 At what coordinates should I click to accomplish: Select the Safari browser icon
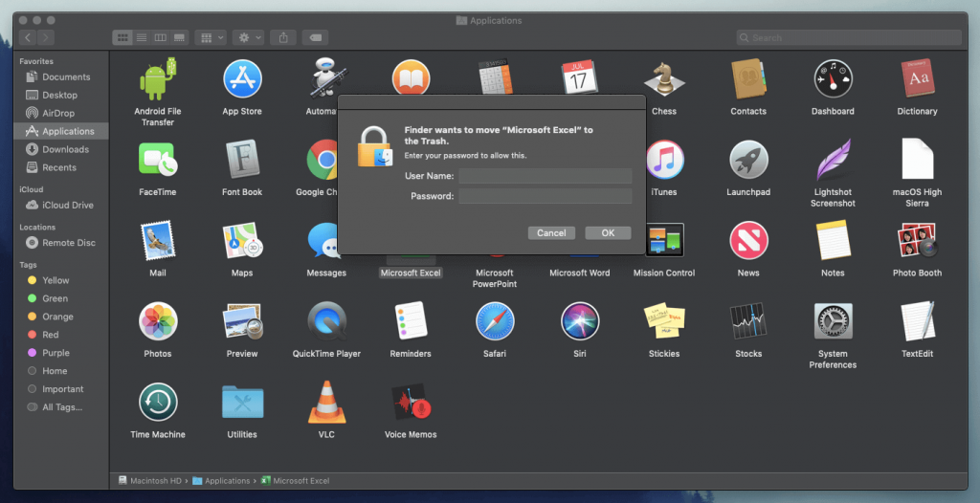click(495, 321)
